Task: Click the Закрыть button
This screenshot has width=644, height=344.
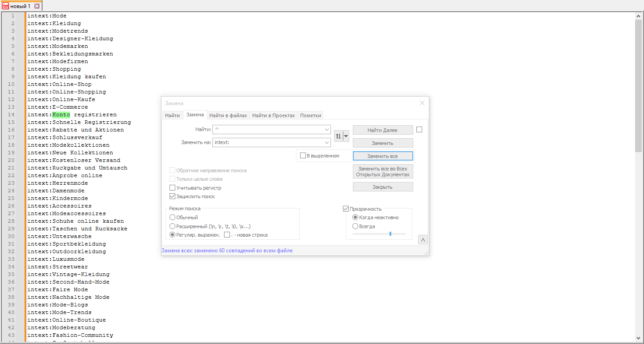Action: 383,187
